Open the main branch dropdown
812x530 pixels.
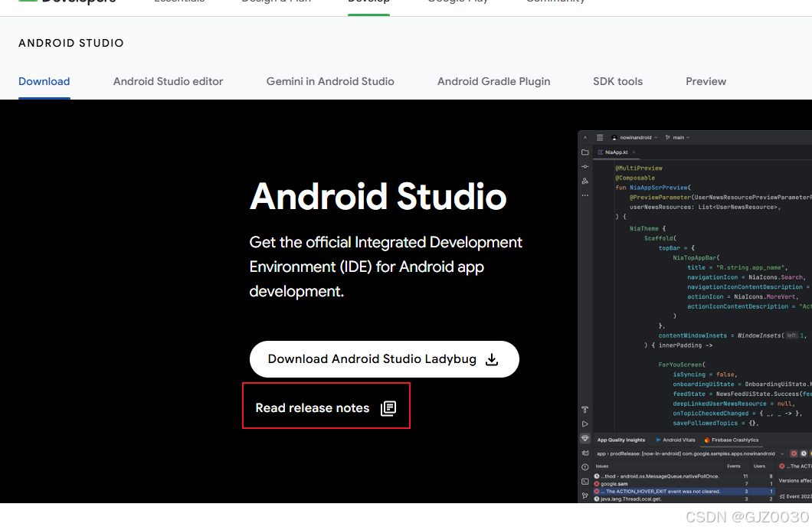[x=677, y=138]
